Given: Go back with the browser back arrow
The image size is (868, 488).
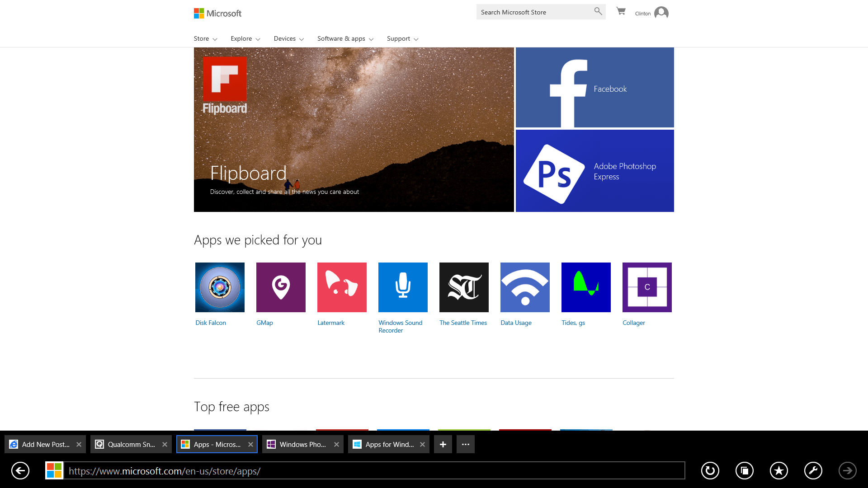Looking at the screenshot, I should click(x=20, y=470).
